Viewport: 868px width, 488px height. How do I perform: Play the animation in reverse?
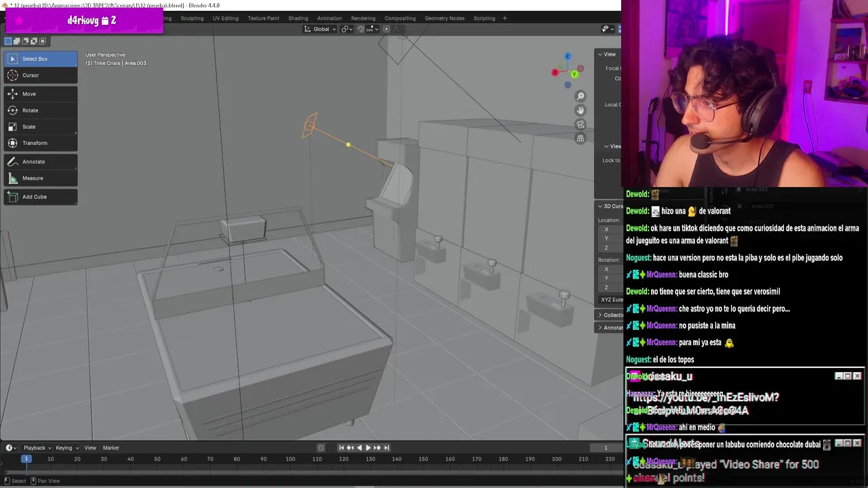tap(359, 447)
